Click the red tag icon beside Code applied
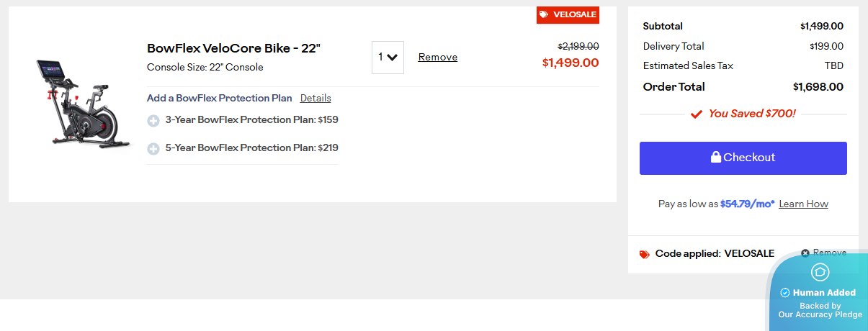Screen dimensions: 868x331 click(645, 254)
